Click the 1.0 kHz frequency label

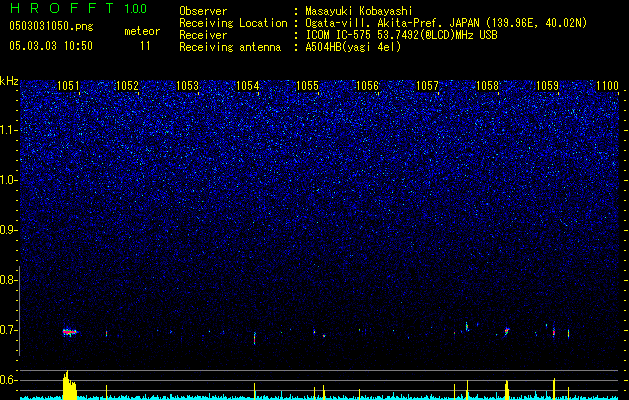(x=8, y=181)
